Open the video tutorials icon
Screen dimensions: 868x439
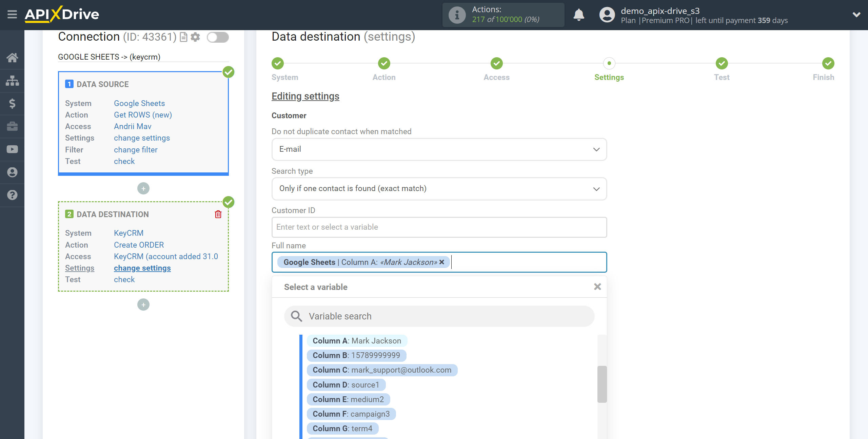click(12, 149)
